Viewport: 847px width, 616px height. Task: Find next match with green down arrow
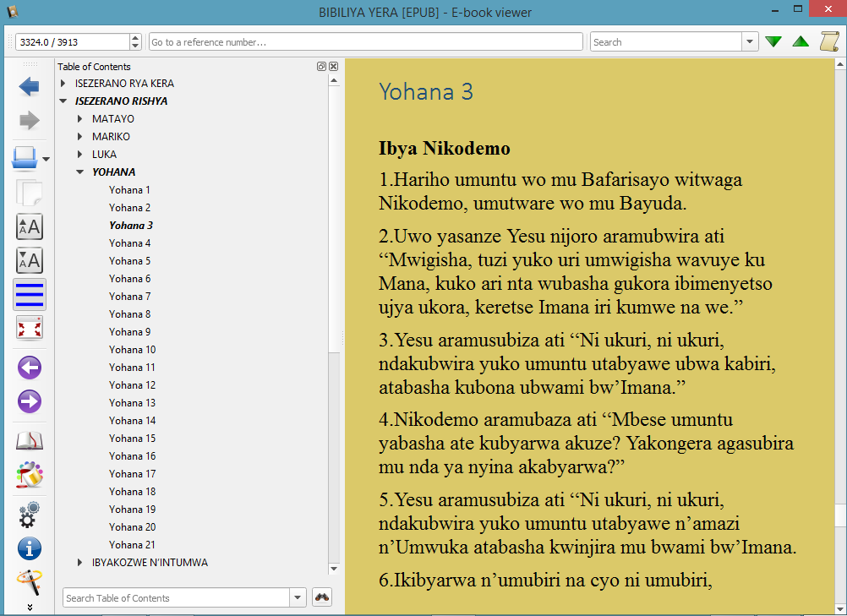tap(773, 41)
